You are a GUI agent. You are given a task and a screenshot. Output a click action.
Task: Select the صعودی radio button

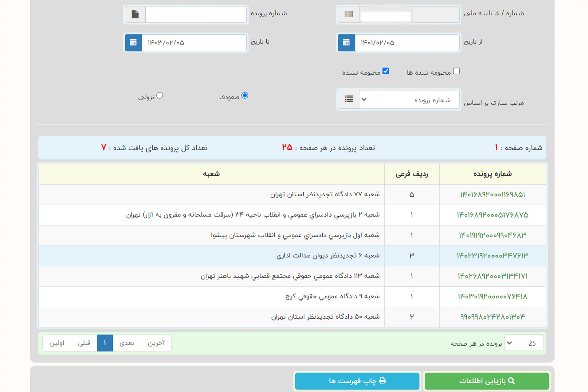point(245,95)
